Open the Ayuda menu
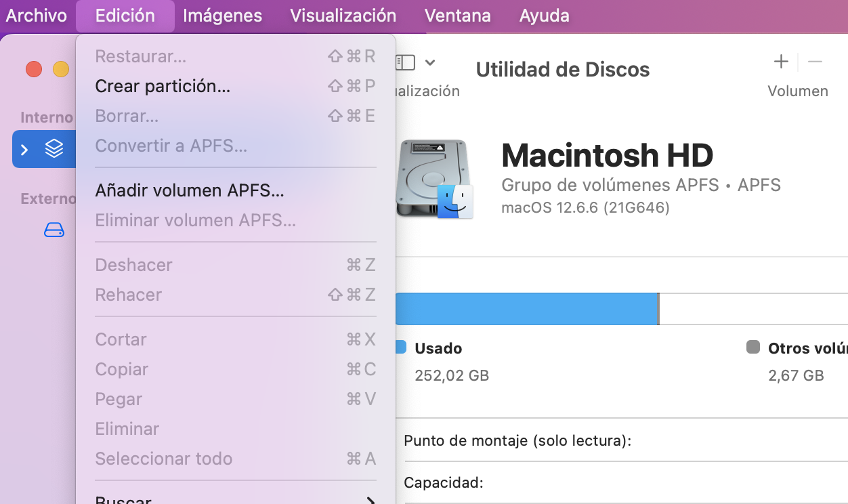The image size is (848, 504). tap(545, 15)
